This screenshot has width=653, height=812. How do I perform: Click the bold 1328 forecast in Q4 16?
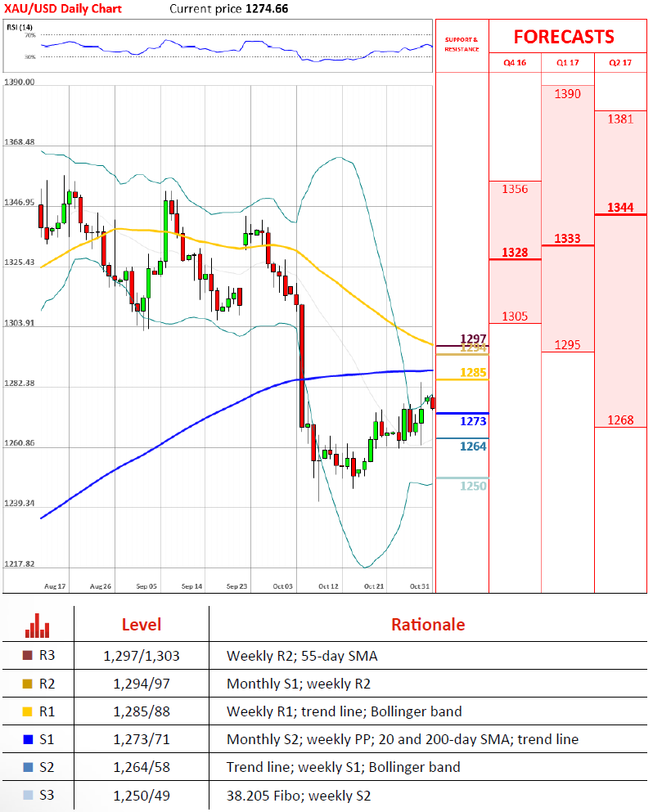(x=515, y=253)
